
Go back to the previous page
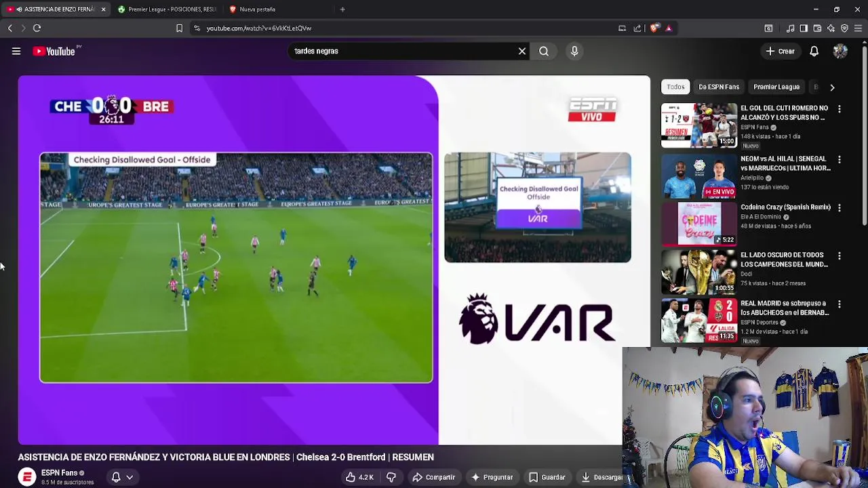tap(9, 28)
